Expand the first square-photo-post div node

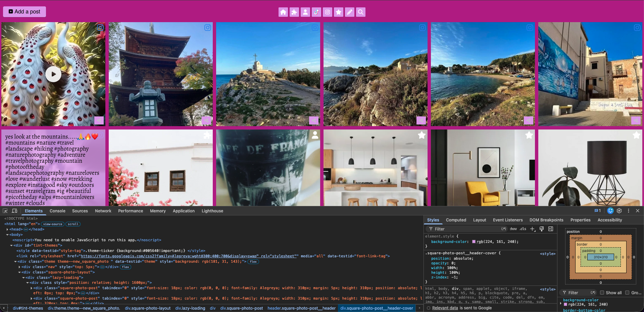point(32,288)
